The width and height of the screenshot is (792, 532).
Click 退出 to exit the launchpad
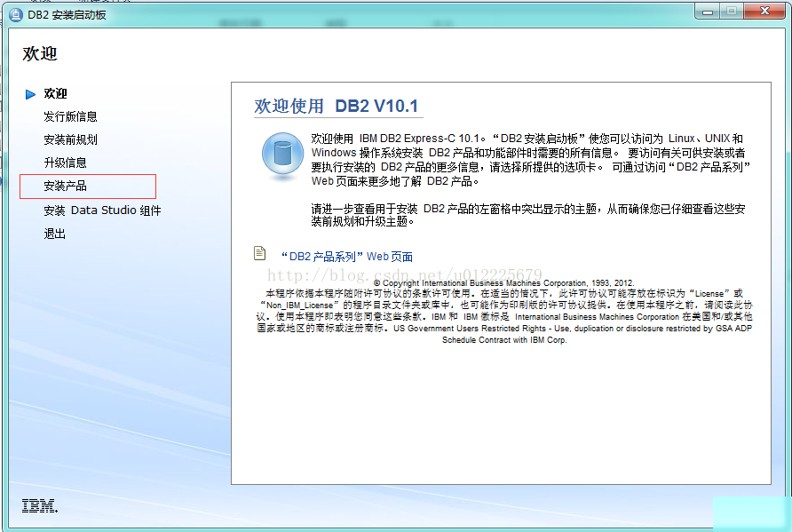[54, 234]
